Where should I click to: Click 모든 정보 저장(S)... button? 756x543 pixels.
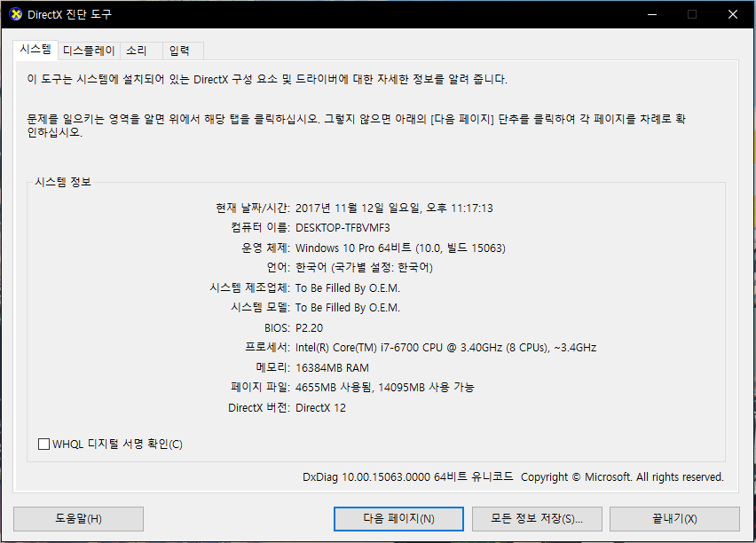click(537, 518)
